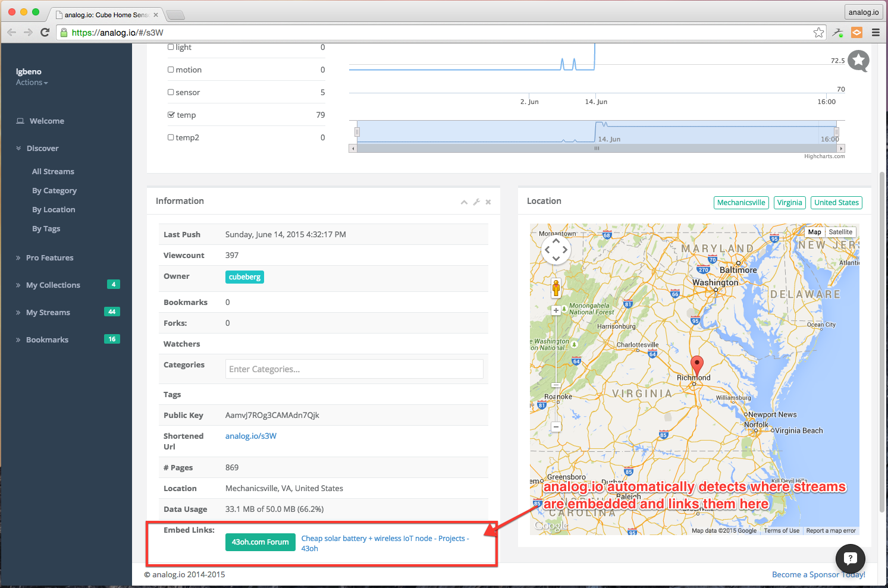Pan the map down with the bottom arrow
The image size is (888, 588).
coord(556,258)
